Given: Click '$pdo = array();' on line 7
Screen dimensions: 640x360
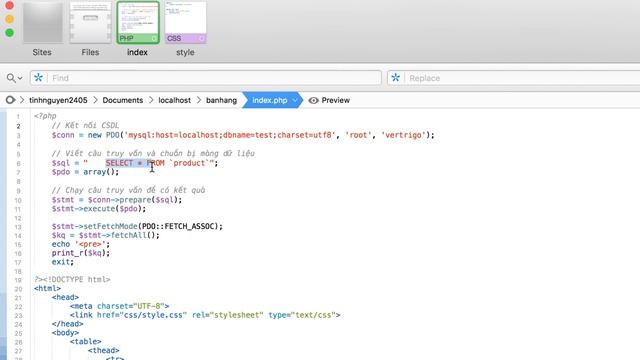Looking at the screenshot, I should 85,172.
